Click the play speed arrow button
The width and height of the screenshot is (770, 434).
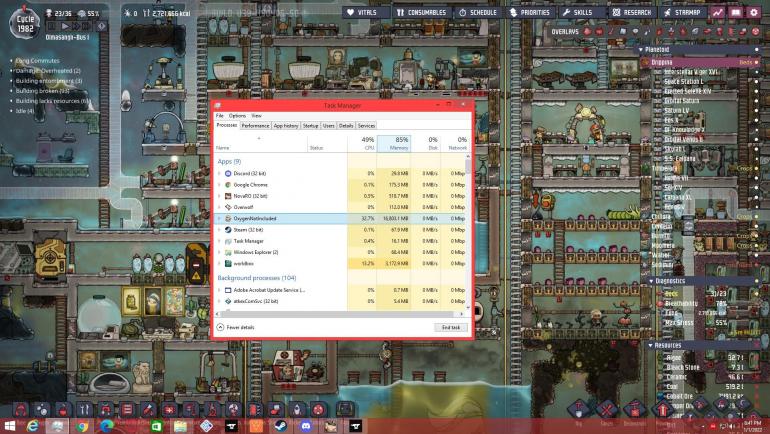point(65,26)
